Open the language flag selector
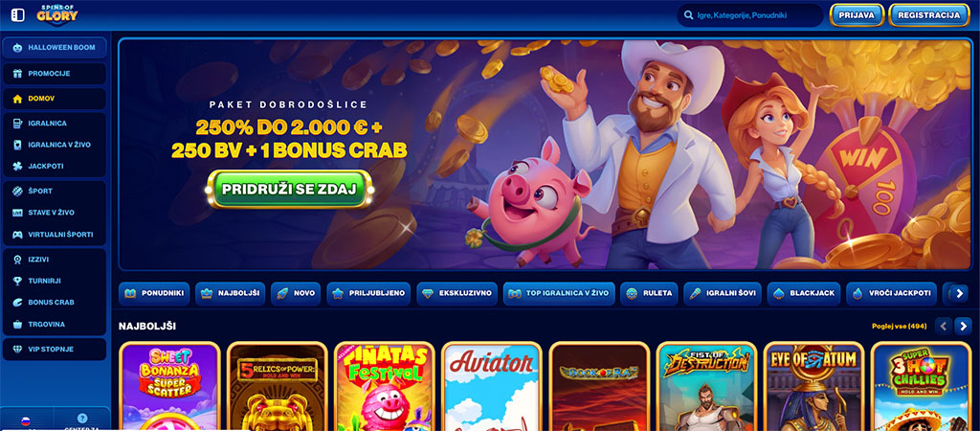Viewport: 980px width, 431px height. [26, 420]
